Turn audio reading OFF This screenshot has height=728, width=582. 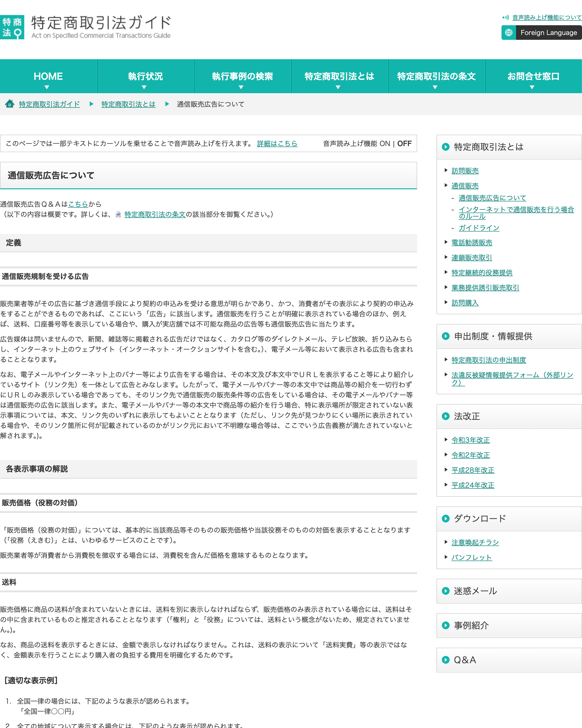[404, 143]
